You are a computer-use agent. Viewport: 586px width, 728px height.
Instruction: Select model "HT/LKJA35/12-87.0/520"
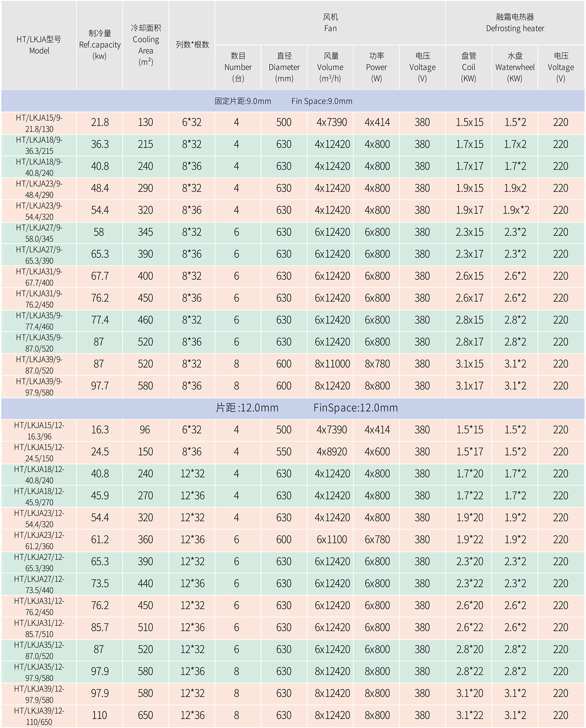[39, 650]
